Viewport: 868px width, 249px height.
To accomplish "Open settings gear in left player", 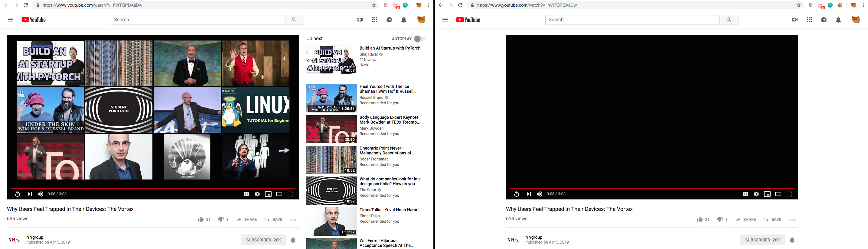I will tap(257, 194).
